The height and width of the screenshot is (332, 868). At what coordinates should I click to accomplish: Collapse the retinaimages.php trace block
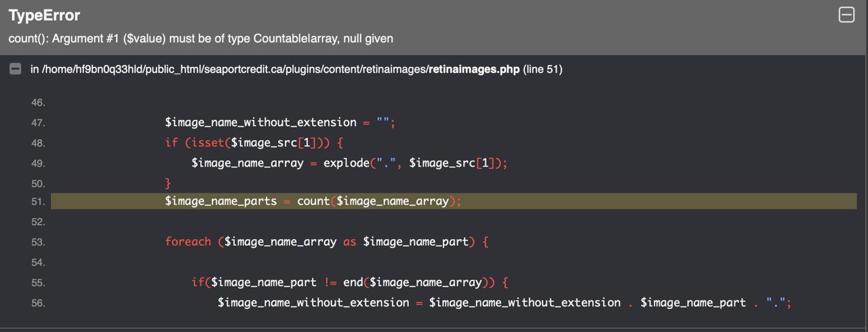(x=15, y=69)
